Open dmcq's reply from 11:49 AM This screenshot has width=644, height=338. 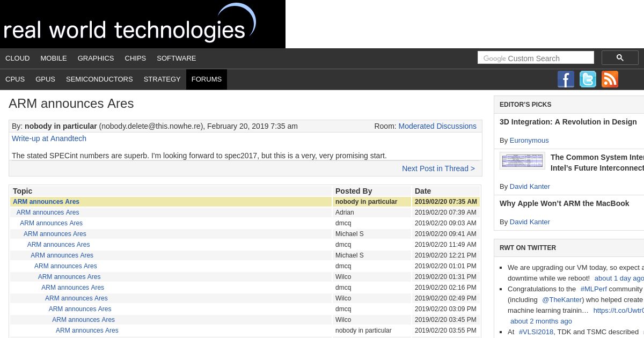click(58, 245)
